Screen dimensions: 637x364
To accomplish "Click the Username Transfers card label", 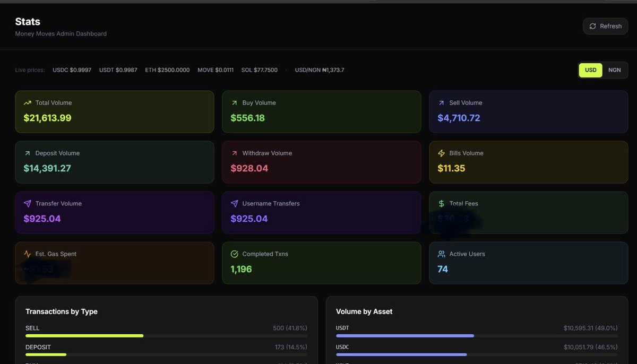I will point(271,204).
